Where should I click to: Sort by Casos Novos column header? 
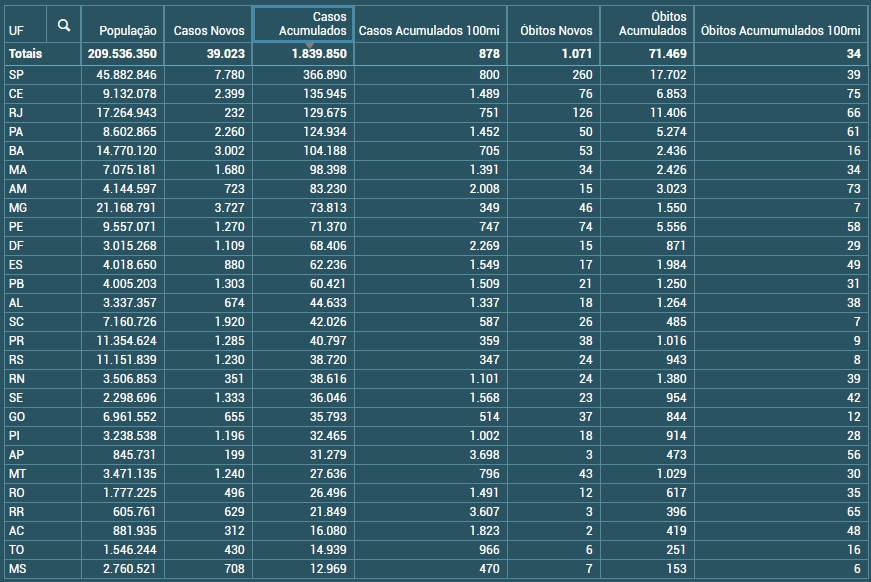point(209,31)
